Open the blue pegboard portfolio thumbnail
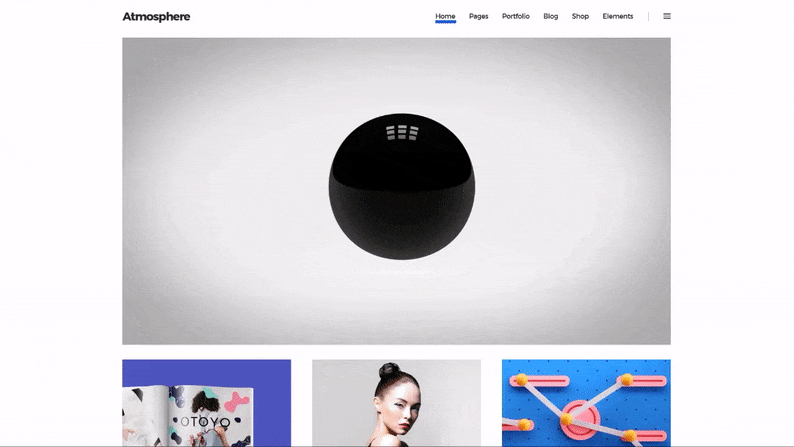 (586, 403)
